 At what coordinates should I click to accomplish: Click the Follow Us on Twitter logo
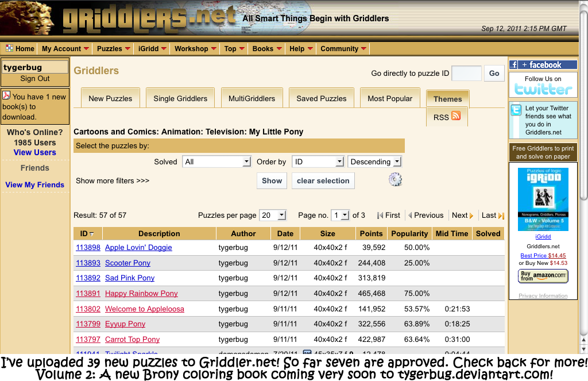543,89
